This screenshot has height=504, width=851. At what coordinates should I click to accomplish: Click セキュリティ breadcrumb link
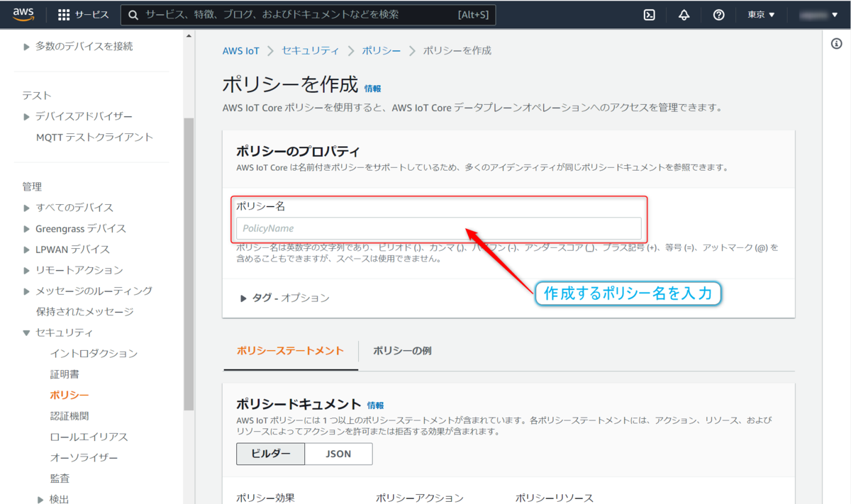(x=310, y=50)
